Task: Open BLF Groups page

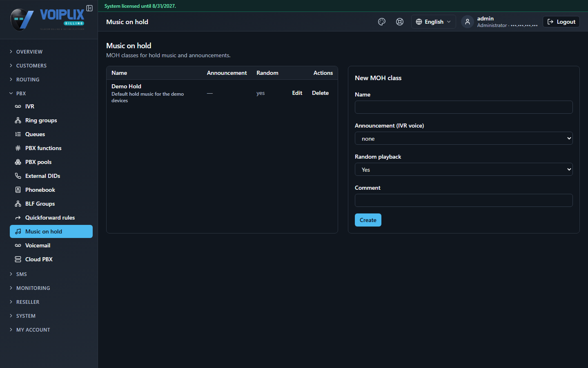Action: tap(51, 204)
